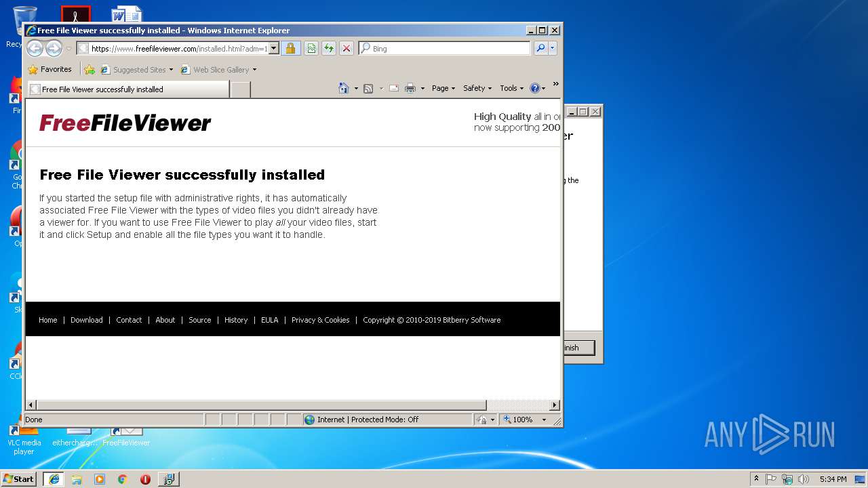The image size is (868, 488).
Task: Open Chrome from the taskbar
Action: [x=123, y=479]
